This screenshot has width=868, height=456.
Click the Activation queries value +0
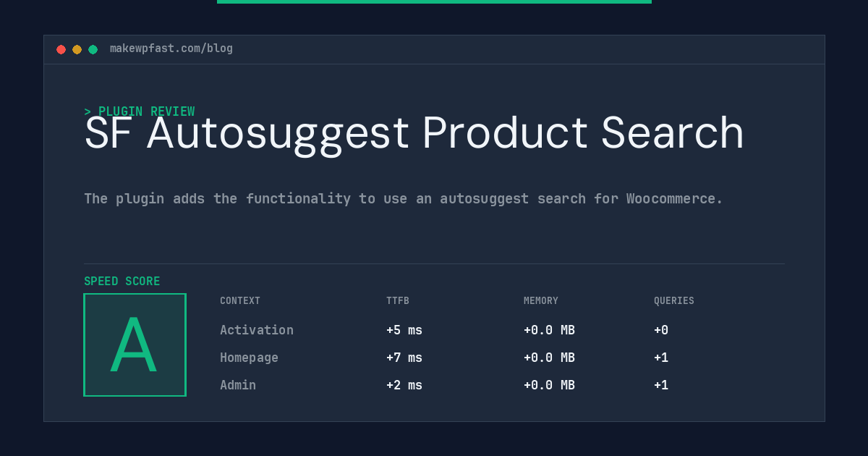[661, 330]
